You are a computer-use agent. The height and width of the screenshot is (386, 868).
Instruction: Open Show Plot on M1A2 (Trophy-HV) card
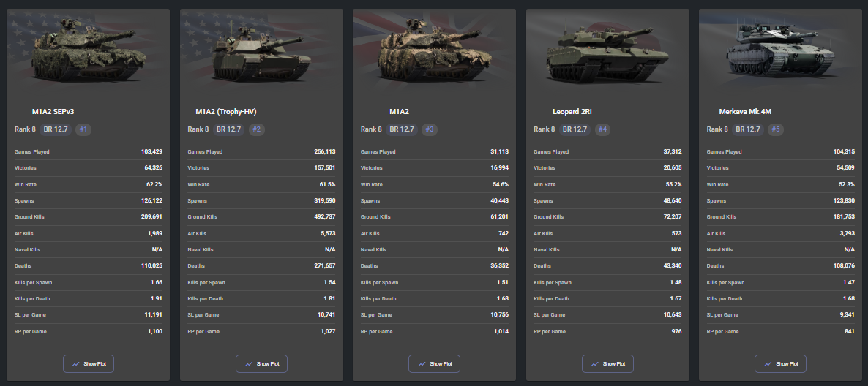point(261,363)
